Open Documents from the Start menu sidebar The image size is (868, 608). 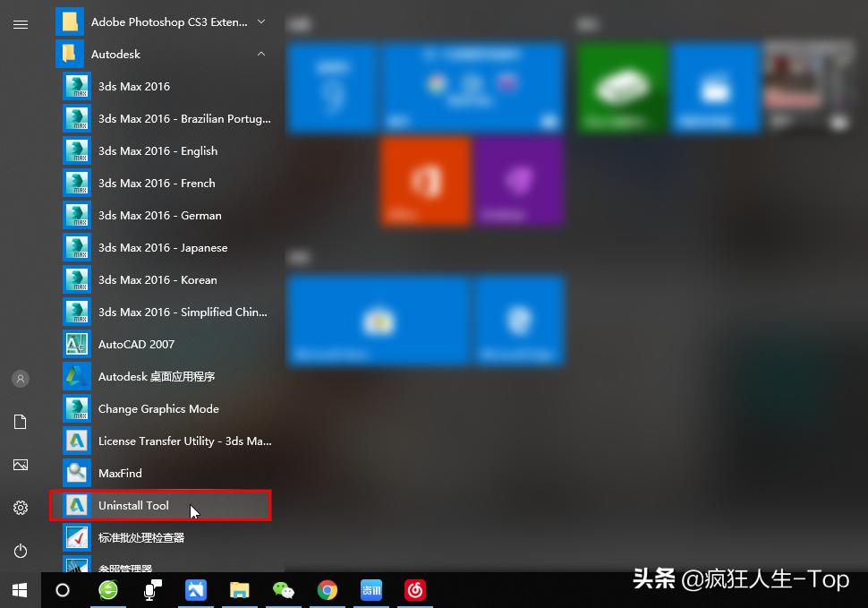tap(20, 421)
